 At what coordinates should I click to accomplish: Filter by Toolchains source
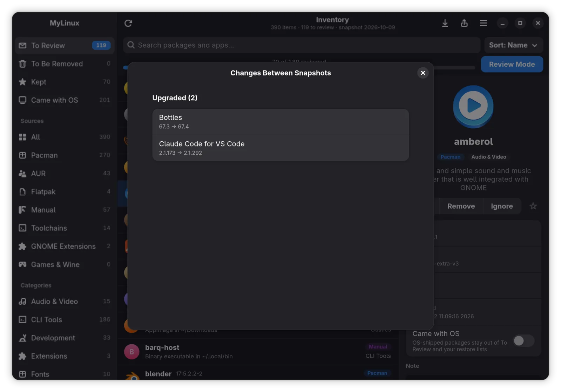click(x=65, y=228)
